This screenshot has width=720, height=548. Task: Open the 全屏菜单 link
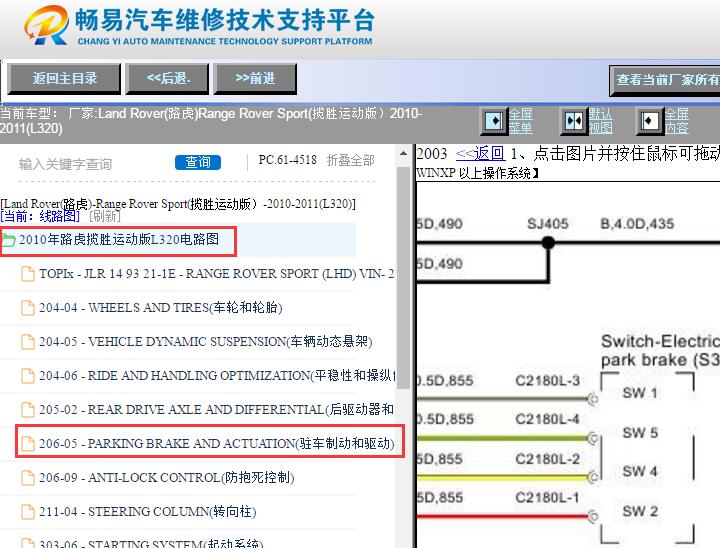pos(521,121)
